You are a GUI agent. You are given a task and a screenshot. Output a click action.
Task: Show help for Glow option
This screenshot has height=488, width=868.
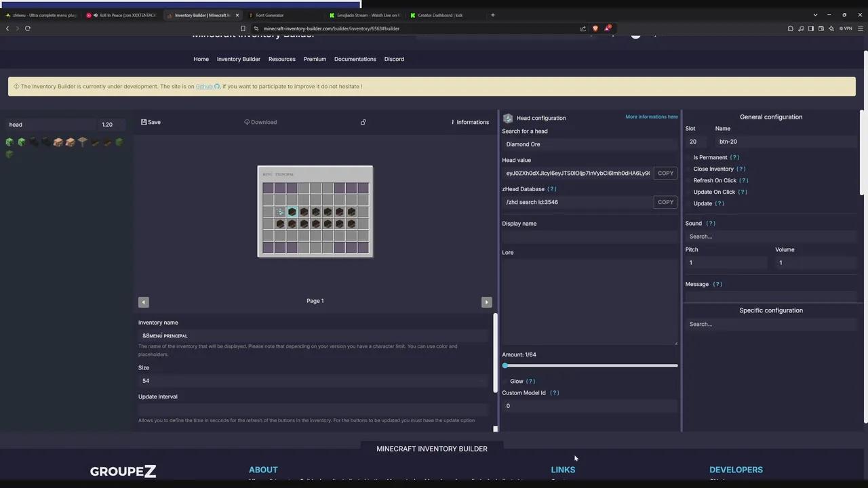click(x=530, y=381)
